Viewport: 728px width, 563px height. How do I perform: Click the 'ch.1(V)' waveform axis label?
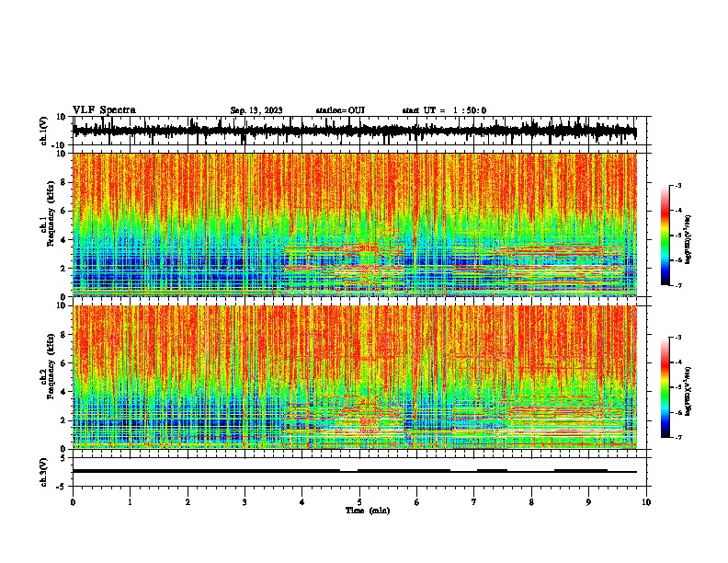coord(44,131)
